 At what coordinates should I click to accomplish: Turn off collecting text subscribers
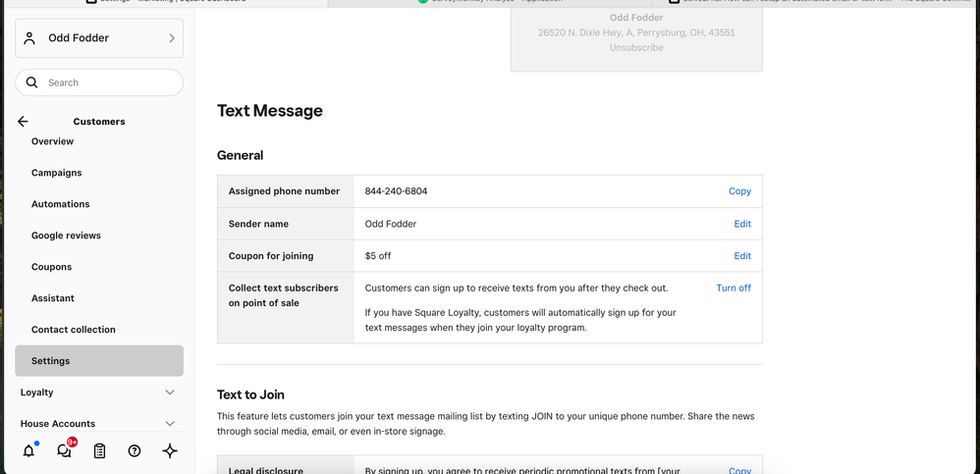[733, 288]
